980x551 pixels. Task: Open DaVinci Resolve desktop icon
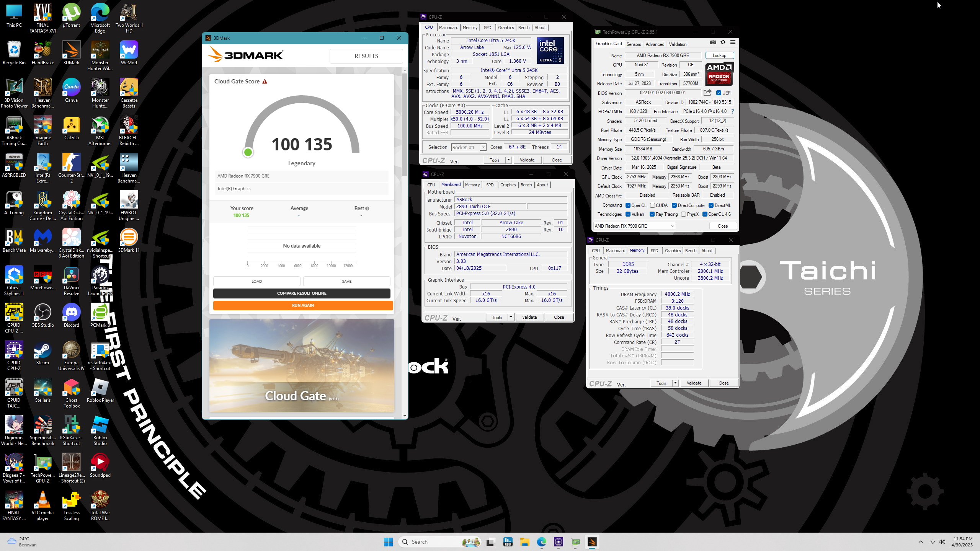71,281
